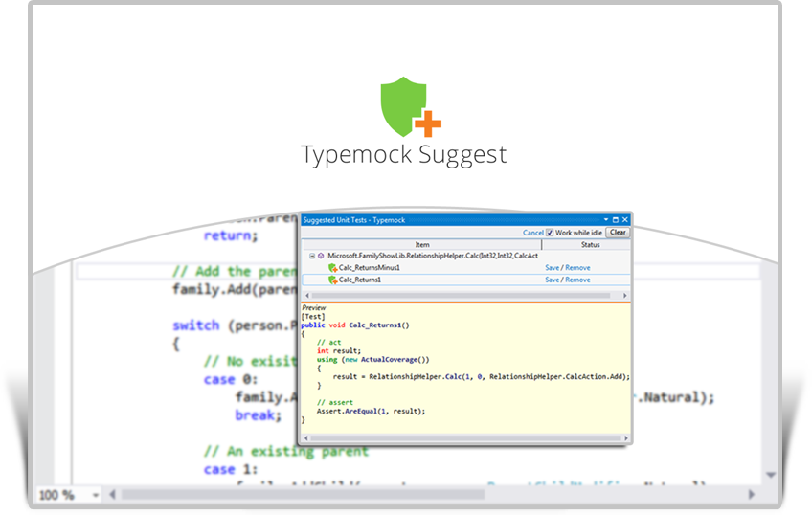The image size is (812, 515).
Task: Click the test list scrollbar left arrow
Action: pyautogui.click(x=307, y=295)
